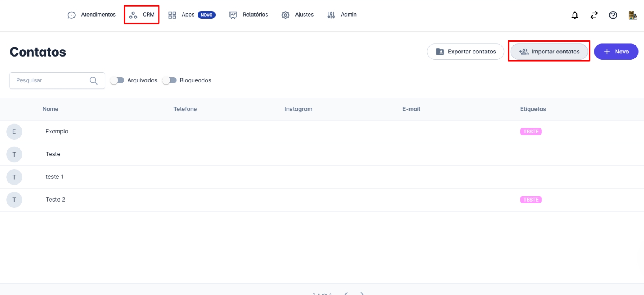This screenshot has height=295, width=644.
Task: Open the Atendimentos menu
Action: tap(91, 15)
